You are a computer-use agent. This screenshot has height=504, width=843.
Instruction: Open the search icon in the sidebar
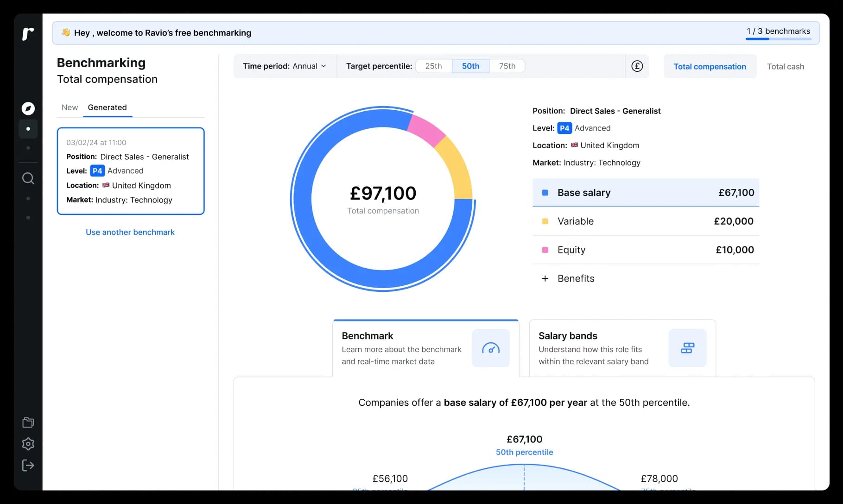[x=28, y=178]
